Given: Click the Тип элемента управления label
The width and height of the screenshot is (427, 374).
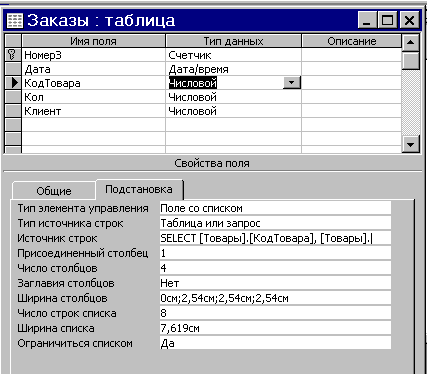Looking at the screenshot, I should tap(83, 208).
